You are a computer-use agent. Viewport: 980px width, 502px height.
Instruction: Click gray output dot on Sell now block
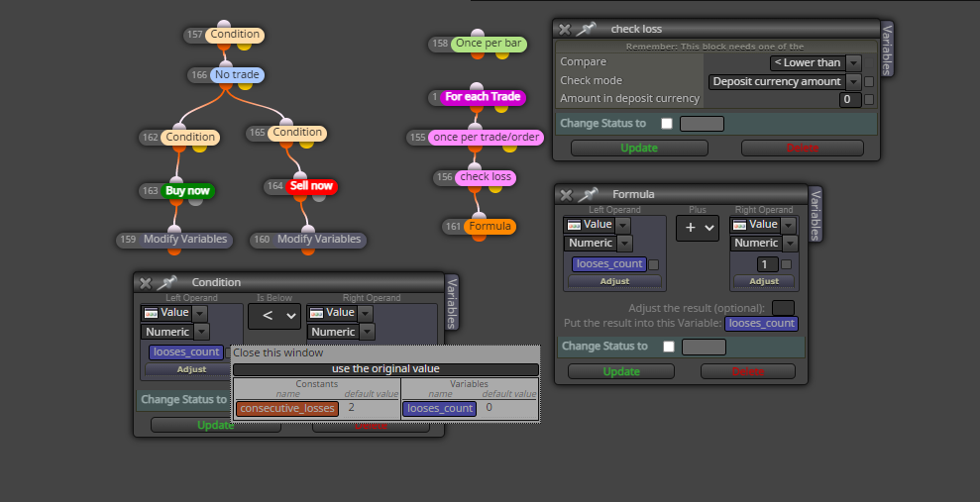[319, 196]
